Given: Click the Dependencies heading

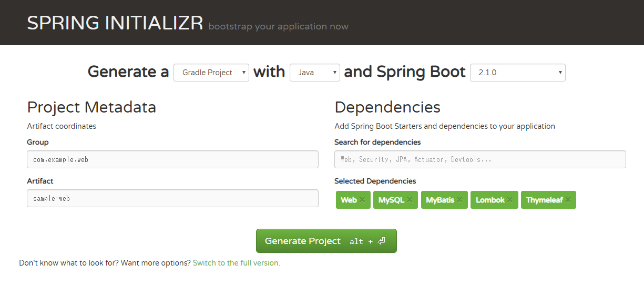Looking at the screenshot, I should [387, 107].
